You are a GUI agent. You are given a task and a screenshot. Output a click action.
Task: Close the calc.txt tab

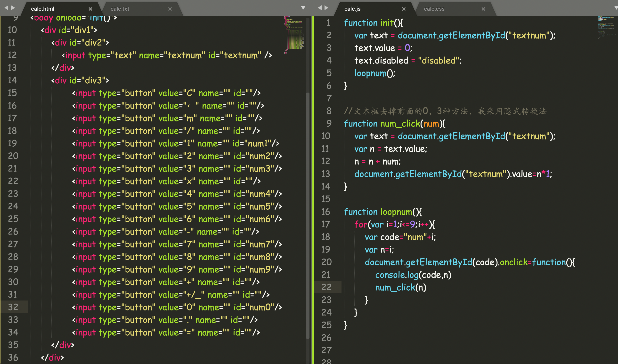click(x=170, y=9)
